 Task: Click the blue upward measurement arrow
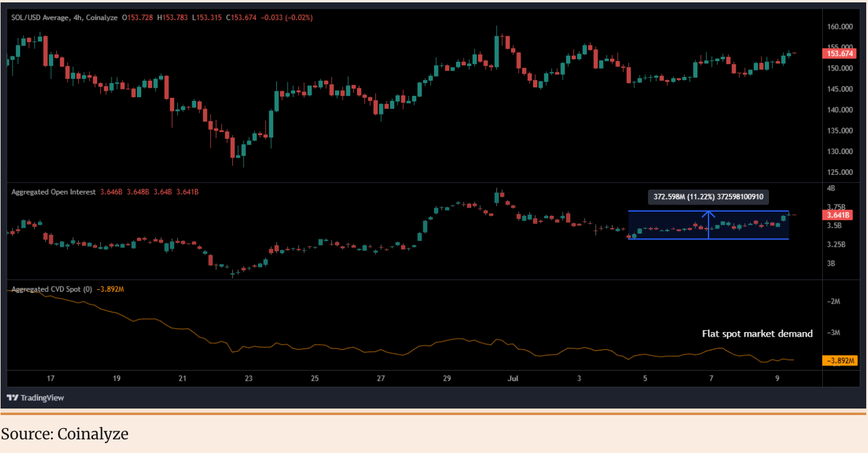708,225
